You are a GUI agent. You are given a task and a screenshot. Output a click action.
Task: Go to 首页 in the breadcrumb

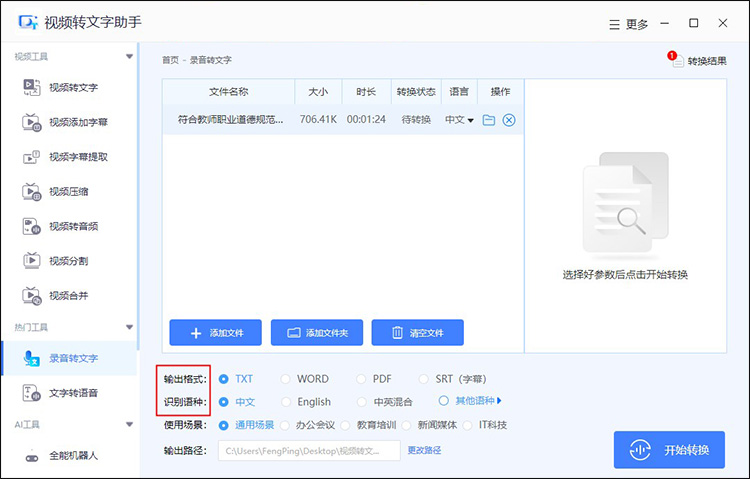point(170,60)
